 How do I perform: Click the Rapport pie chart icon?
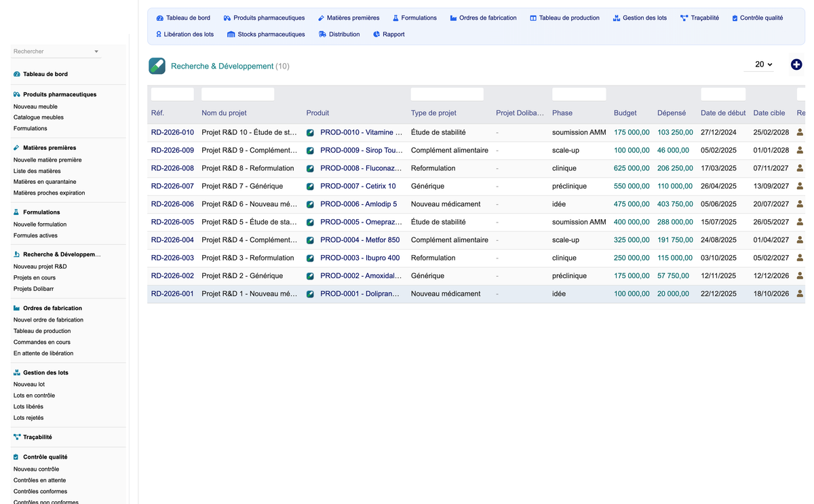click(376, 35)
